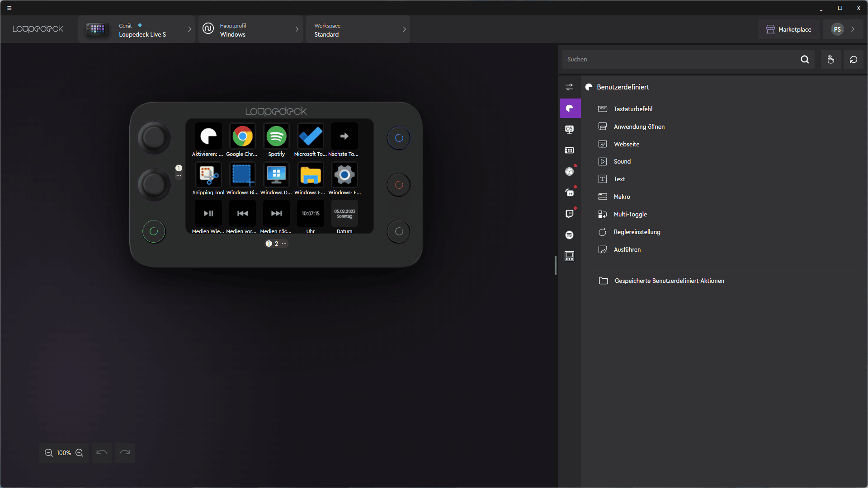This screenshot has height=488, width=868.
Task: Click the Spotify plugin icon in sidebar
Action: point(569,235)
